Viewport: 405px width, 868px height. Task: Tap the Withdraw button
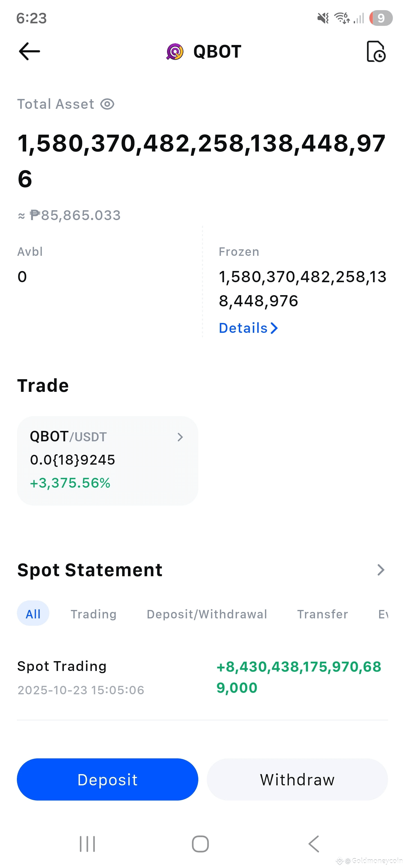[x=297, y=779]
